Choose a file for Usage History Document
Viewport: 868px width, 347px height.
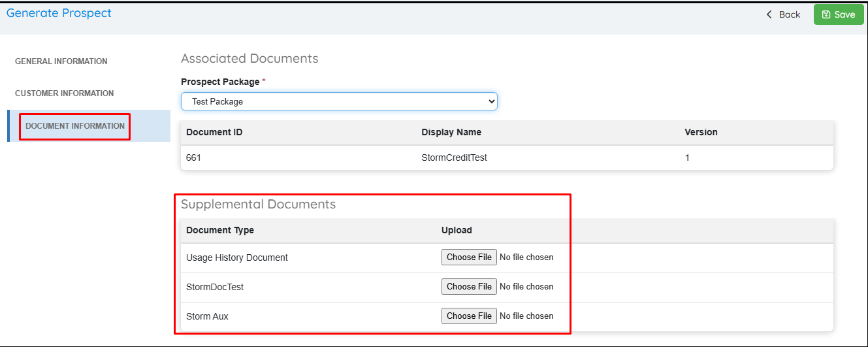pos(469,257)
